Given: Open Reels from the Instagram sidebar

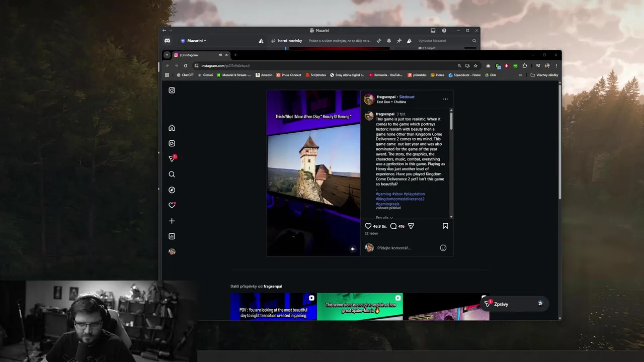Looking at the screenshot, I should coord(172,143).
